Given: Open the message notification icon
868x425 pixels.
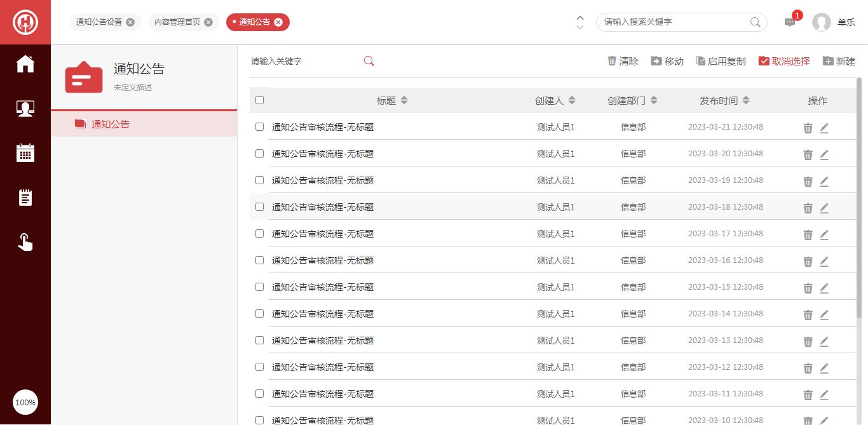Looking at the screenshot, I should [x=790, y=22].
